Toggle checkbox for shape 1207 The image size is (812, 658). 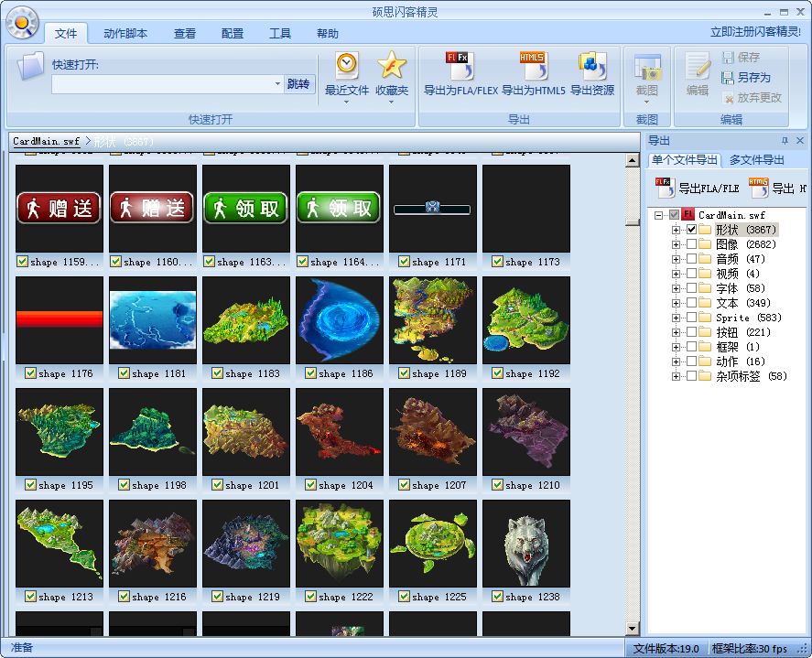(404, 484)
